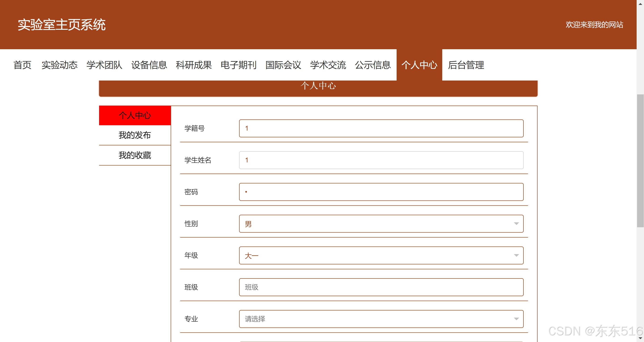Go to 首页 in navigation bar
The width and height of the screenshot is (644, 342).
click(22, 65)
